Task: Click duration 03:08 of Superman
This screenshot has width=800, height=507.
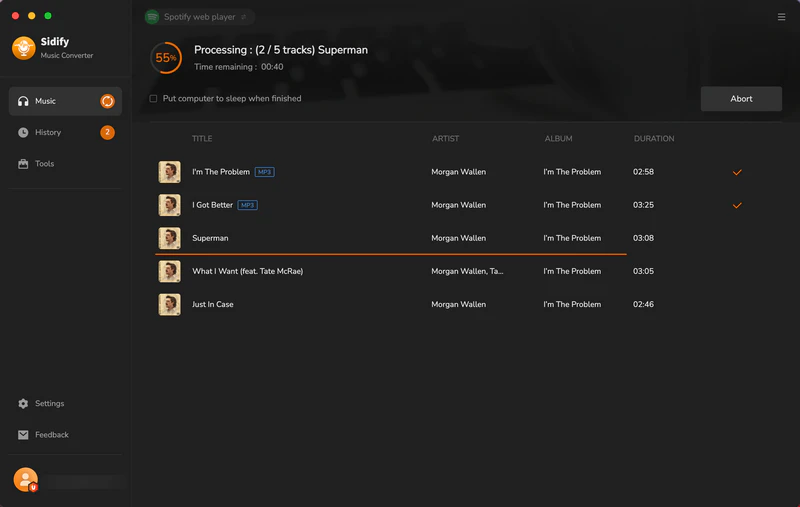Action: tap(643, 238)
